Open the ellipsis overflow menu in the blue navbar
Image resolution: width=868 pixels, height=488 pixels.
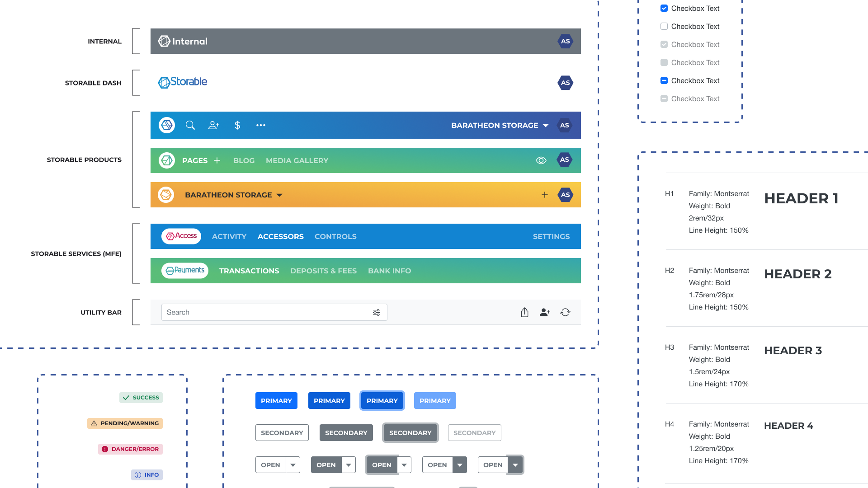pyautogui.click(x=260, y=125)
